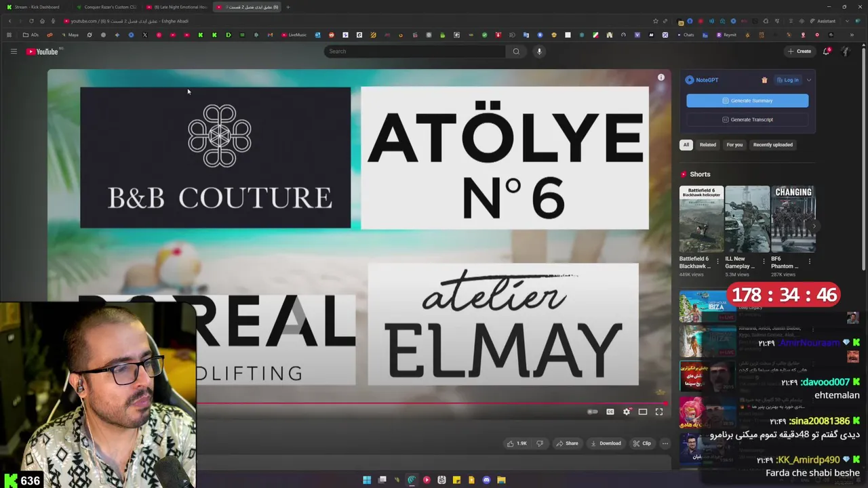Download the video

pos(606,443)
